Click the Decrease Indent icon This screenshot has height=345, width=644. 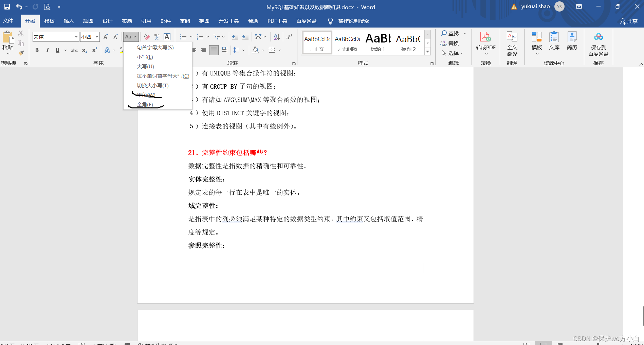coord(235,37)
